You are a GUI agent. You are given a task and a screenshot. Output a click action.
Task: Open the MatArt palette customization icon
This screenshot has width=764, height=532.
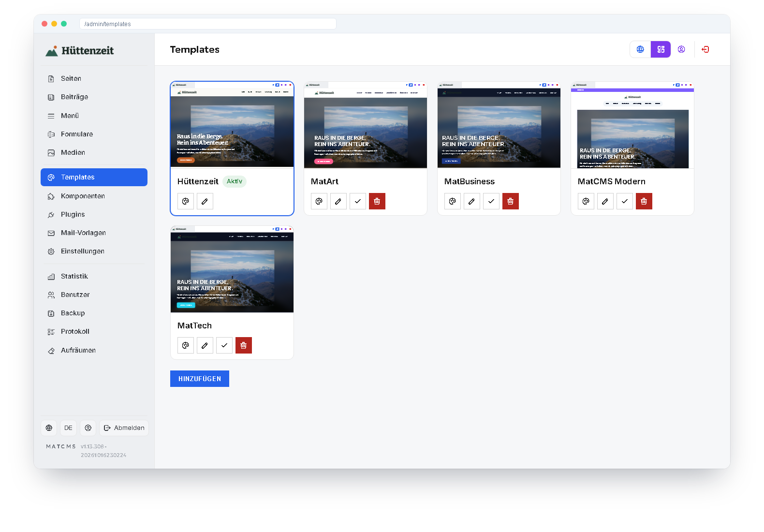coord(319,201)
